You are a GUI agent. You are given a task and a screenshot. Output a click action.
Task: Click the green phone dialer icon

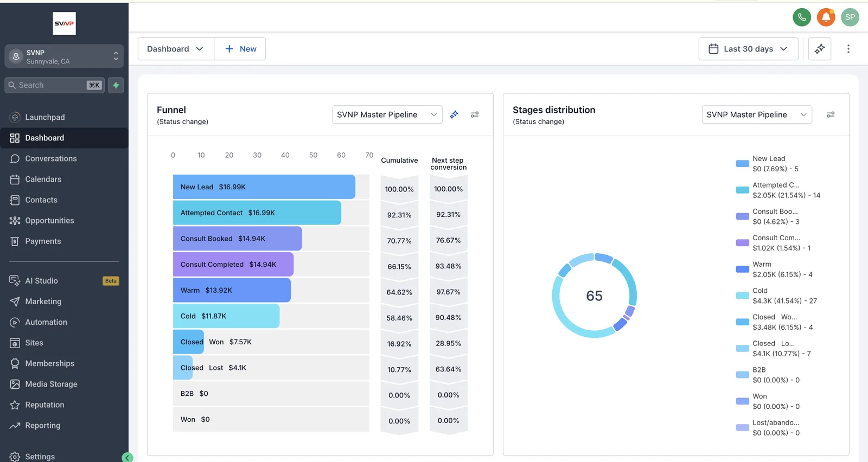point(802,17)
